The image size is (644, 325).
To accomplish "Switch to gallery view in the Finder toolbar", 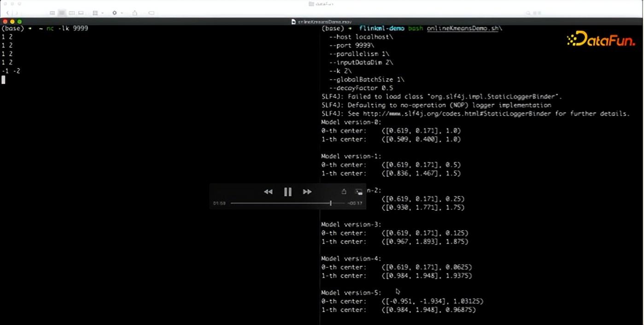I will coord(81,12).
